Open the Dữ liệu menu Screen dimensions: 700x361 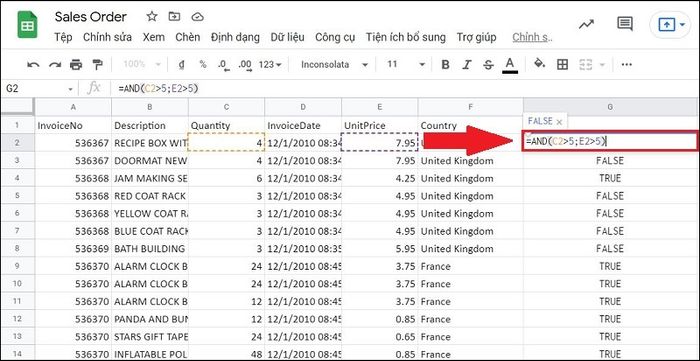pos(288,37)
